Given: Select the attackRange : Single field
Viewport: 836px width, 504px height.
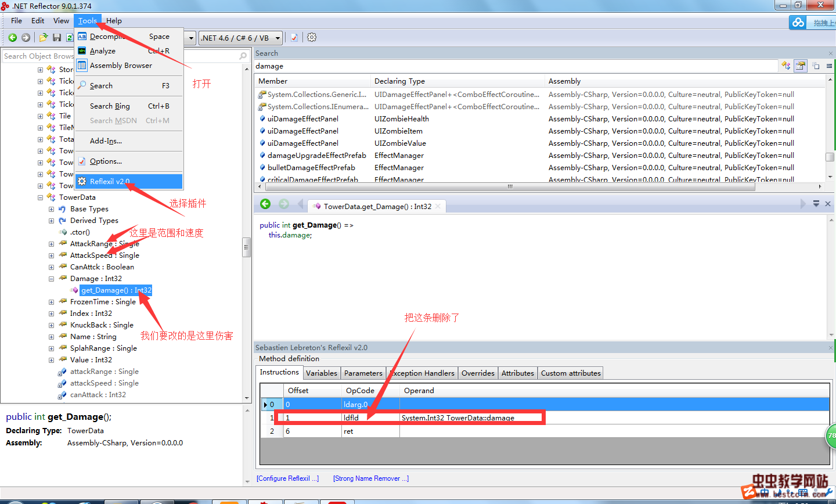Looking at the screenshot, I should 105,372.
